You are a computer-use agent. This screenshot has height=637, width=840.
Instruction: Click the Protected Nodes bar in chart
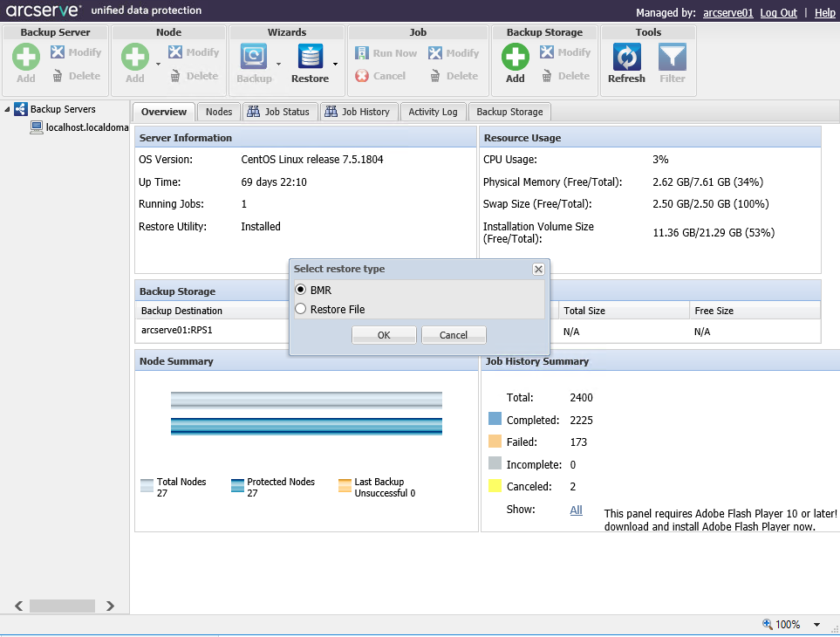(306, 427)
